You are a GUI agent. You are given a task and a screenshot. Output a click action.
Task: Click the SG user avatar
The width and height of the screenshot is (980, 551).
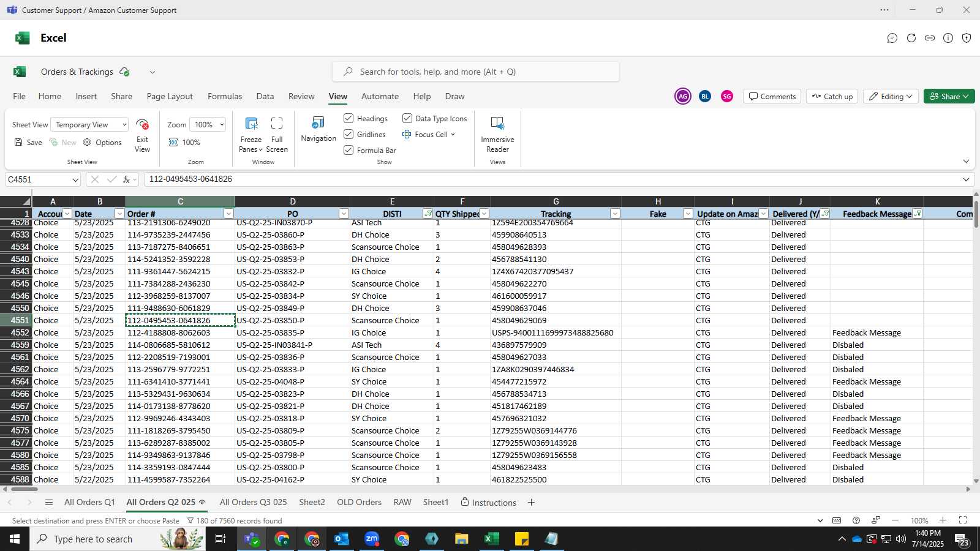727,96
